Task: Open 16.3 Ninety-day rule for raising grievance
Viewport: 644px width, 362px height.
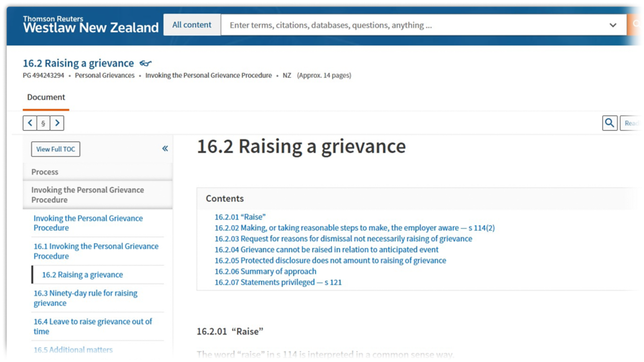Action: pos(86,298)
